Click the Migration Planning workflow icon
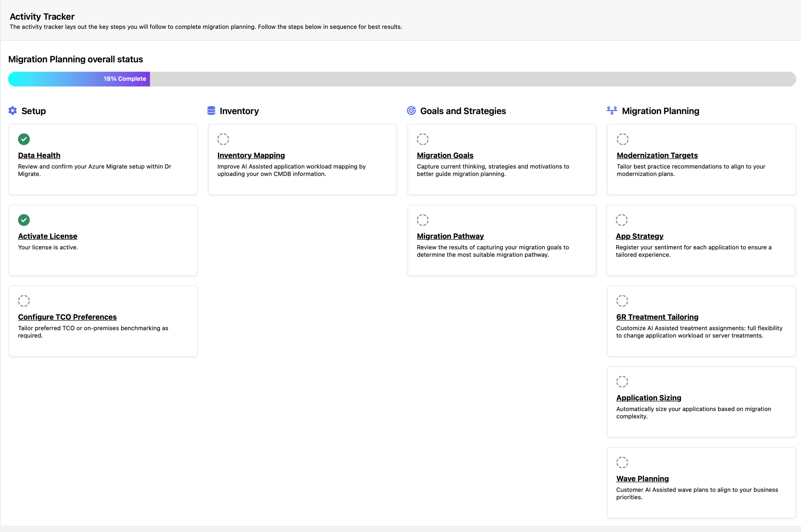801x532 pixels. (x=612, y=111)
